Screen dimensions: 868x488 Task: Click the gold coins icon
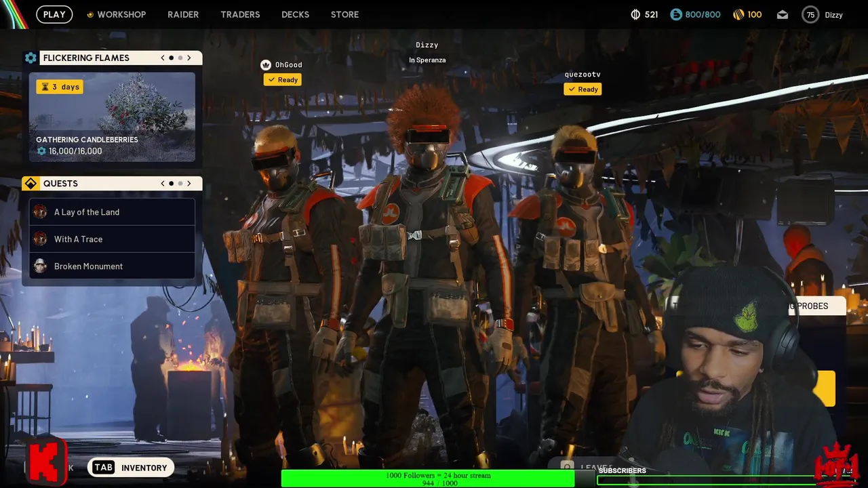738,14
